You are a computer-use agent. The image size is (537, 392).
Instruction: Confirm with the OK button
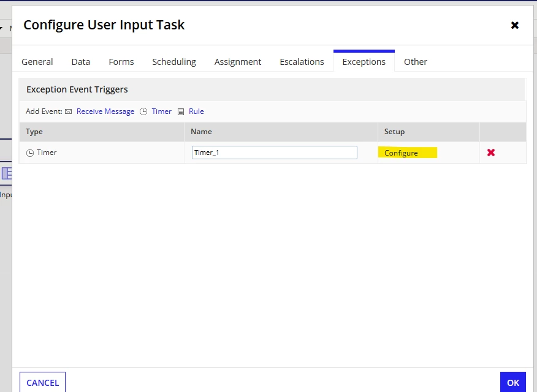[x=512, y=382]
